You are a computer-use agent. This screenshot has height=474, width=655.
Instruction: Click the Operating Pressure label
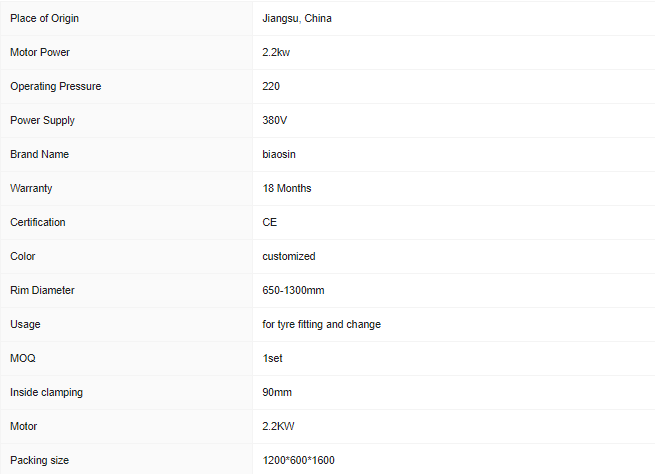55,86
